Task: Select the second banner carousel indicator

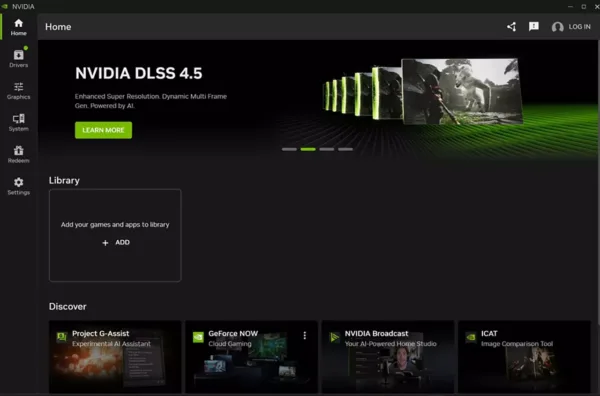Action: tap(308, 149)
